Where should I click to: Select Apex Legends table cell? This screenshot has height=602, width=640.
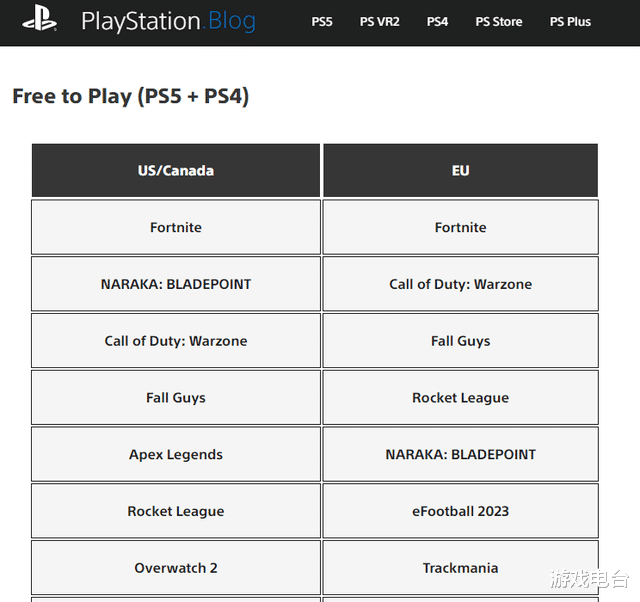pyautogui.click(x=176, y=454)
